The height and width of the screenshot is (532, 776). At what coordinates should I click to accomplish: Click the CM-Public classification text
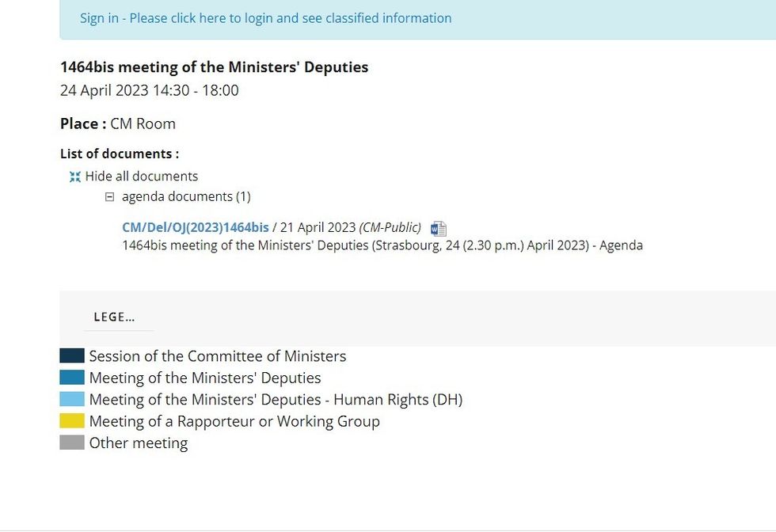390,227
